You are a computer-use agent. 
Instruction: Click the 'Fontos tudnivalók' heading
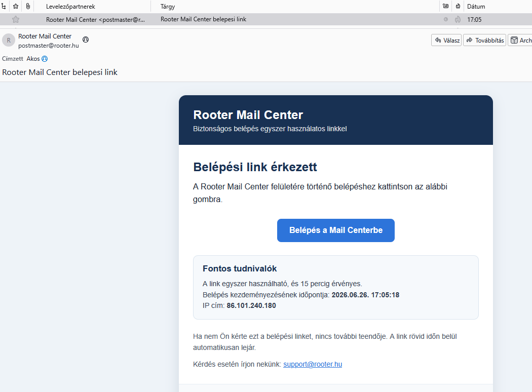pos(240,268)
